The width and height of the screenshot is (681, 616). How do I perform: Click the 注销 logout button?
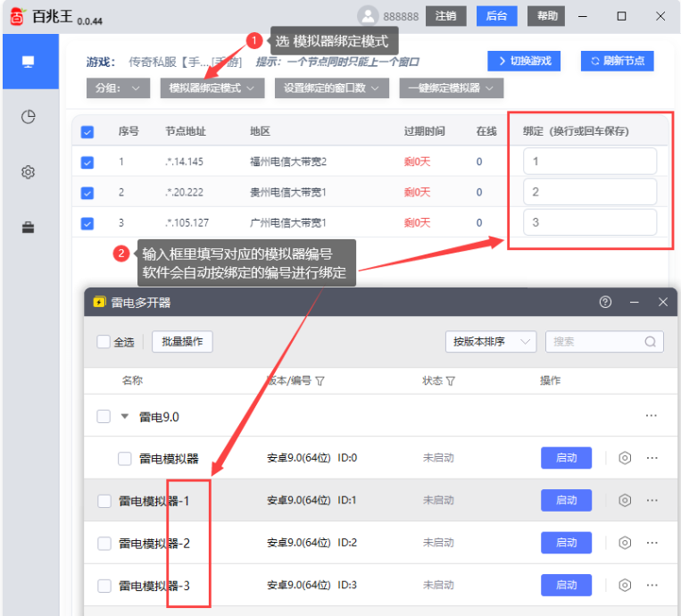[x=445, y=16]
